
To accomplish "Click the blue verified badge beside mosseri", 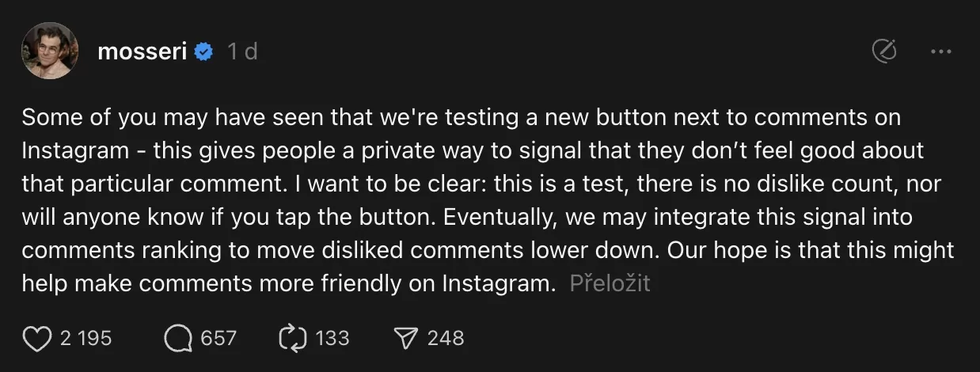I will tap(204, 52).
